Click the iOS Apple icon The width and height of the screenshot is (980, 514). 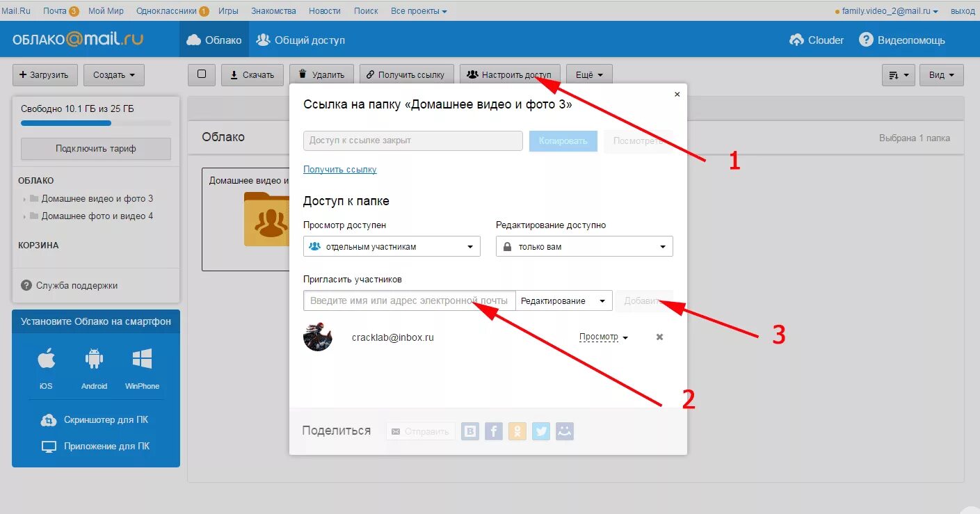pyautogui.click(x=46, y=360)
